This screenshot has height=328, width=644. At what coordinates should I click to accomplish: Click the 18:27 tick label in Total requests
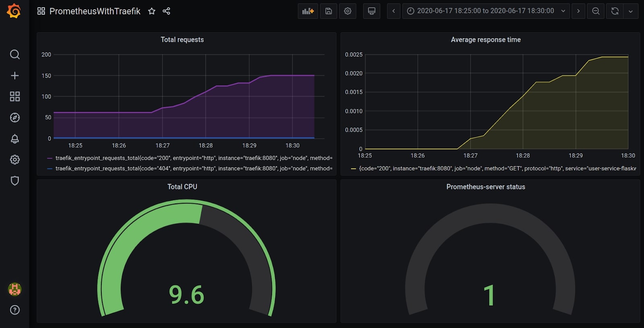tap(162, 146)
